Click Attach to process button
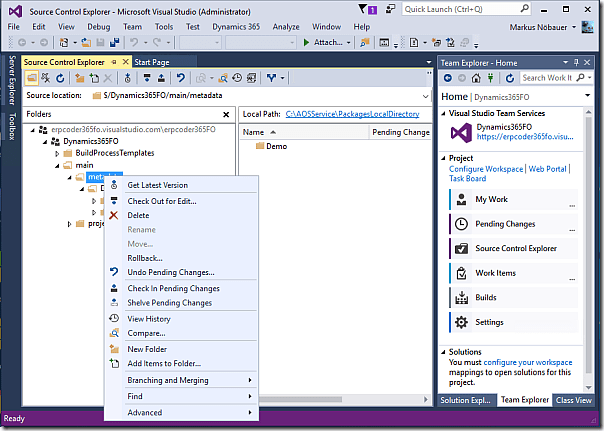This screenshot has height=431, width=604. [x=323, y=42]
